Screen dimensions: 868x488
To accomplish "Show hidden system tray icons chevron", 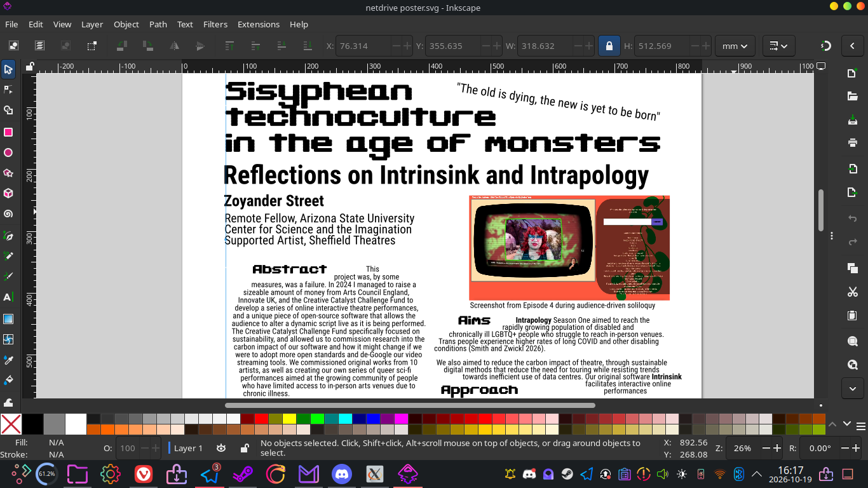I will [757, 473].
